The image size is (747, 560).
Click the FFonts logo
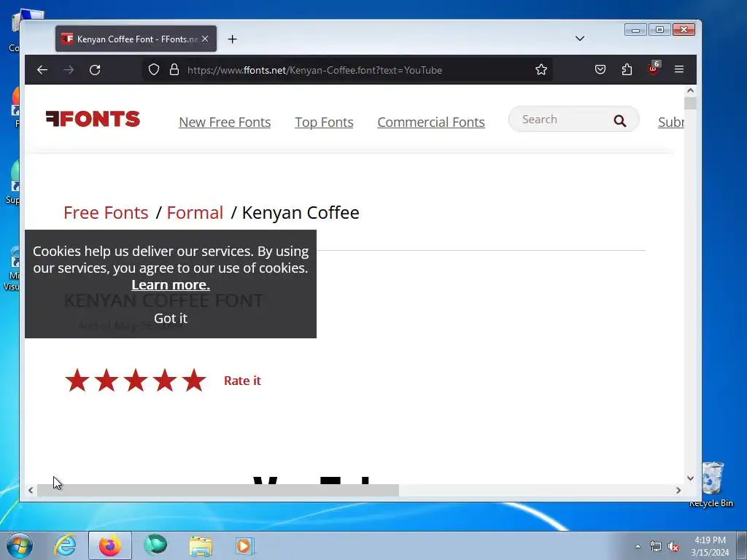pos(93,119)
